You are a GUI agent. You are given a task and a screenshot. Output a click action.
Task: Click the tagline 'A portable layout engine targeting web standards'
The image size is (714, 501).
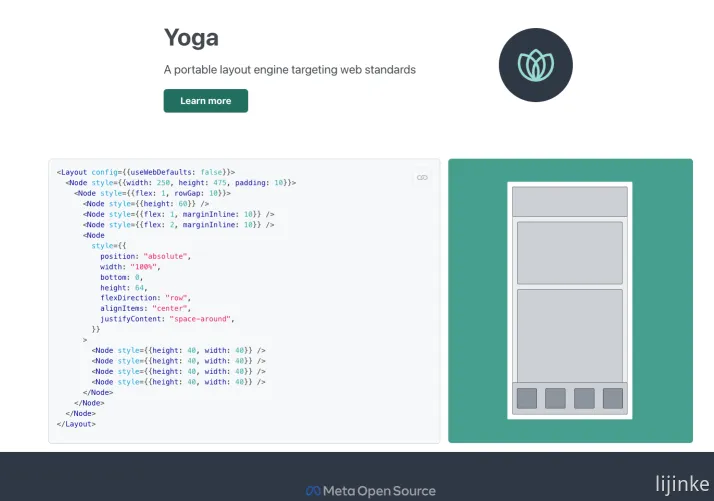tap(290, 70)
